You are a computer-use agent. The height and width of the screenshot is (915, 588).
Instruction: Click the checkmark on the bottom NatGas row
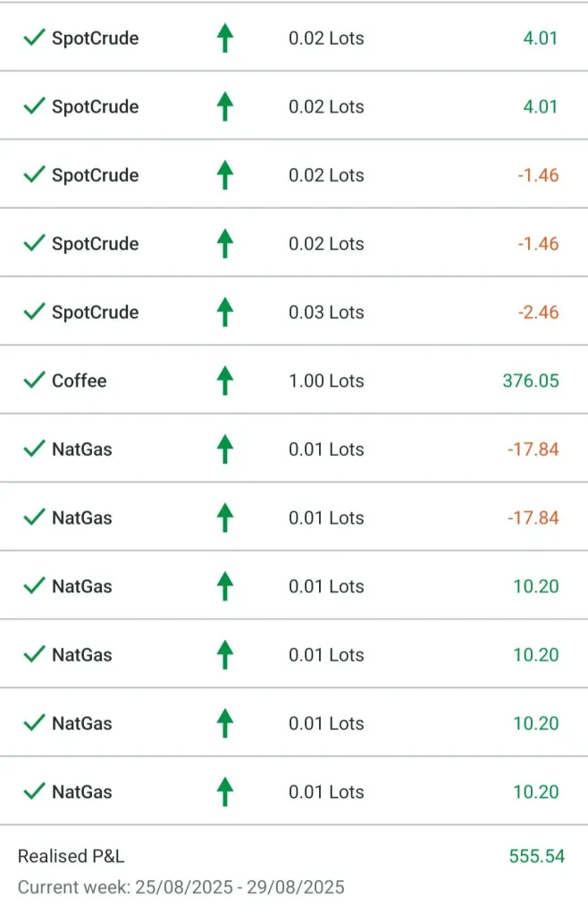pos(34,792)
